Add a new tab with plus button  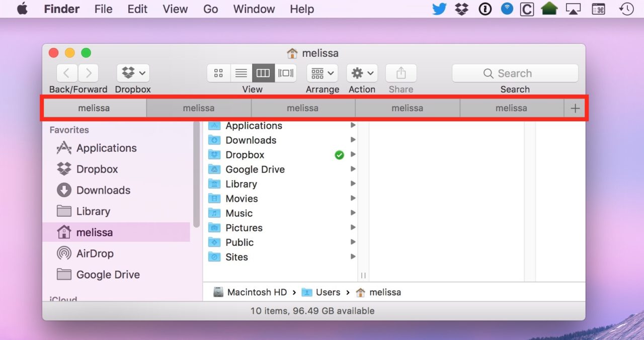[575, 108]
